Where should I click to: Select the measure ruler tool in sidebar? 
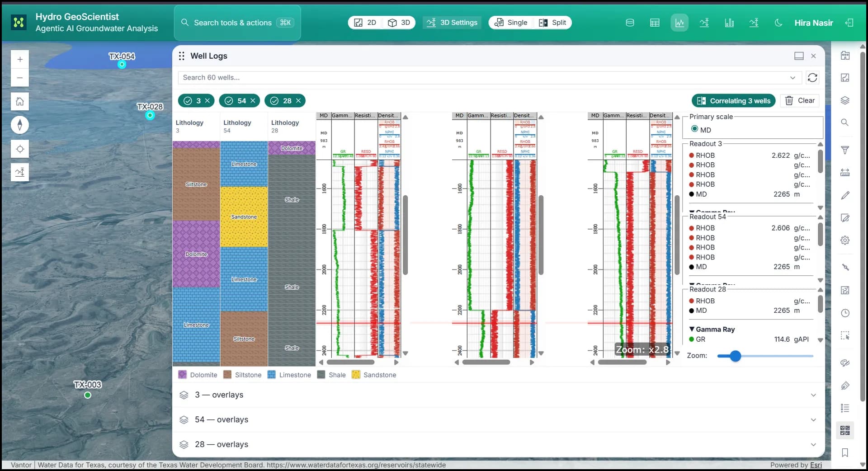[845, 173]
